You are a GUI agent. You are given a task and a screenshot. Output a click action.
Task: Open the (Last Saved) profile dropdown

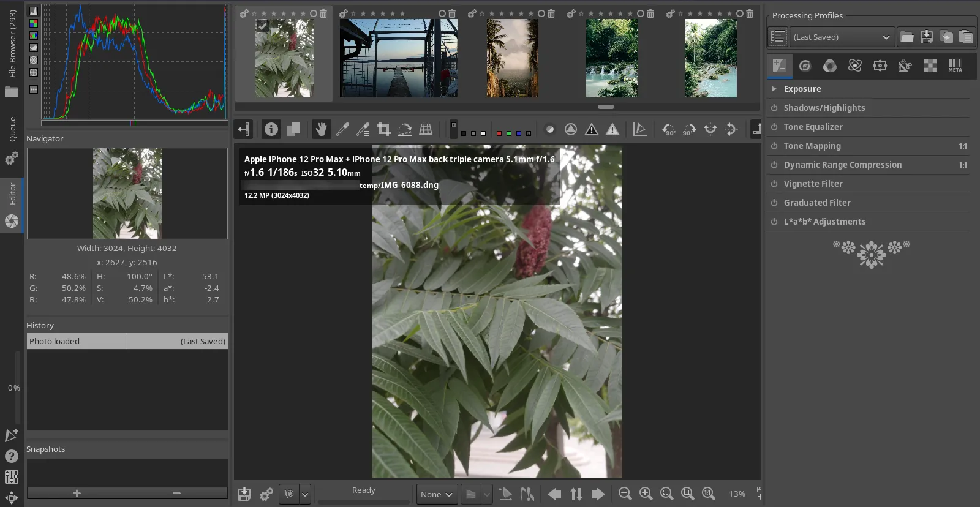842,37
